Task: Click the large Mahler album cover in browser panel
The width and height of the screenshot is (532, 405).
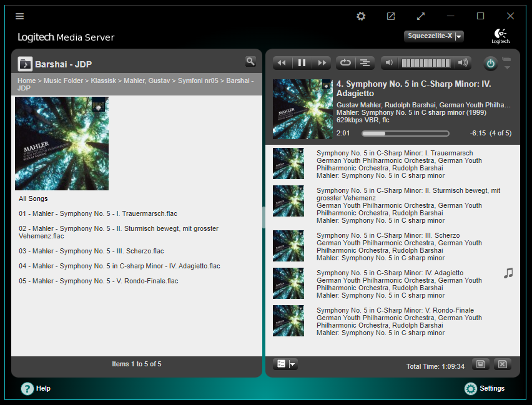Action: pyautogui.click(x=62, y=144)
